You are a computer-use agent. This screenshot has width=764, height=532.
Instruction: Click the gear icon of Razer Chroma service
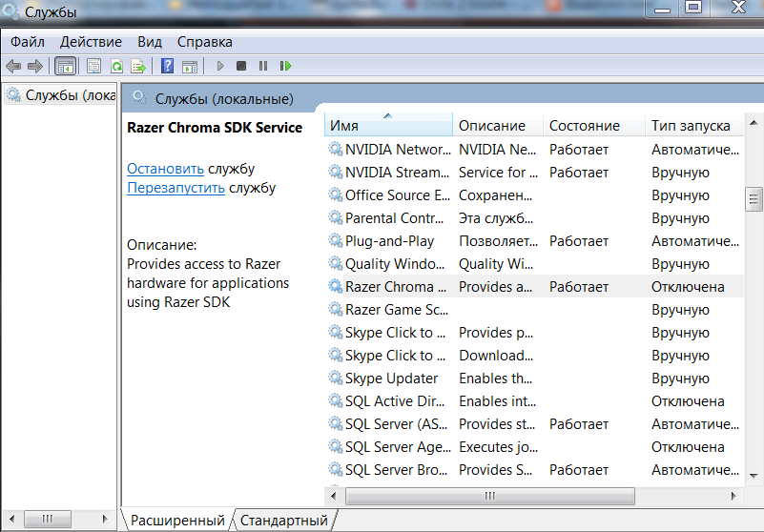(335, 286)
